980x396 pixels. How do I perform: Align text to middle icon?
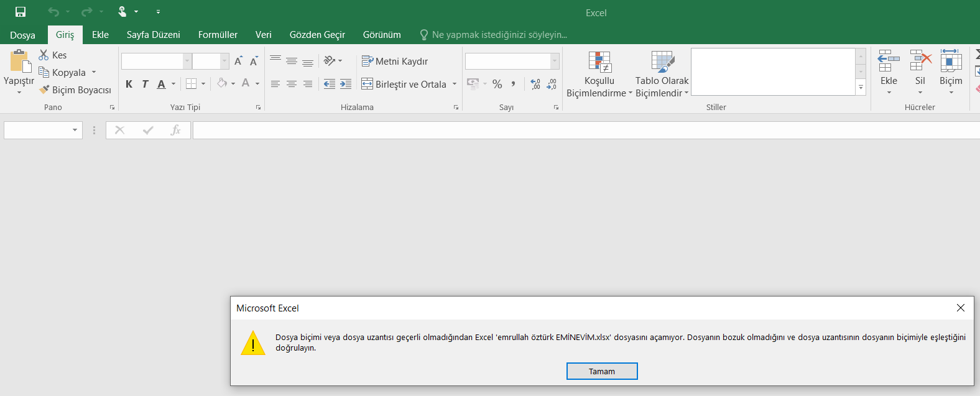pyautogui.click(x=292, y=61)
